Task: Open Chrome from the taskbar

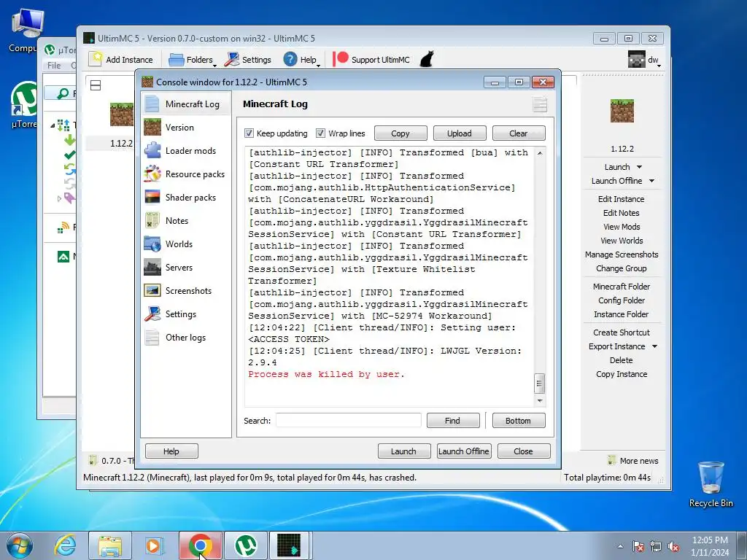Action: [x=201, y=545]
